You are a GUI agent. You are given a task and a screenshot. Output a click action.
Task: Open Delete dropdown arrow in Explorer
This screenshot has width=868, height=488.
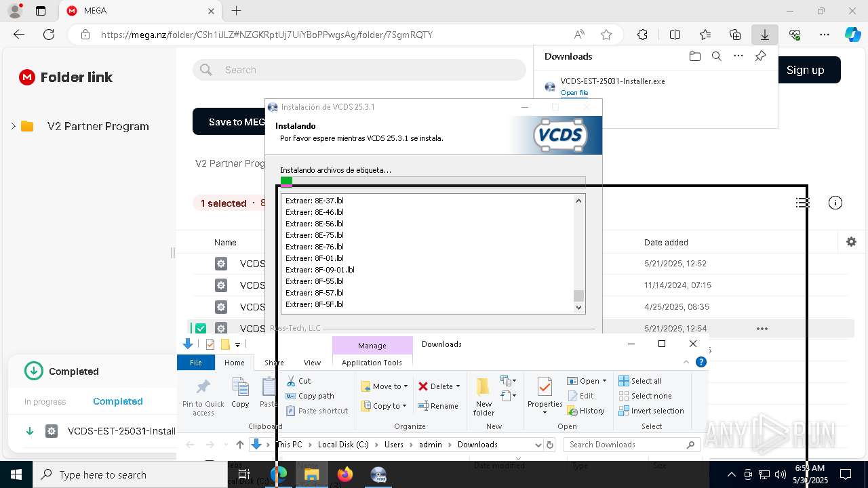(458, 386)
